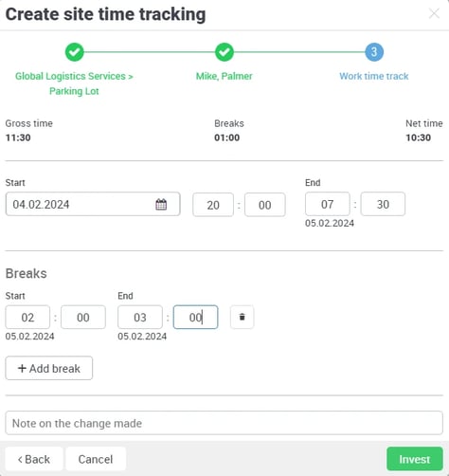Focus the start date field 04.02.2024
Image resolution: width=449 pixels, height=476 pixels.
click(x=93, y=204)
